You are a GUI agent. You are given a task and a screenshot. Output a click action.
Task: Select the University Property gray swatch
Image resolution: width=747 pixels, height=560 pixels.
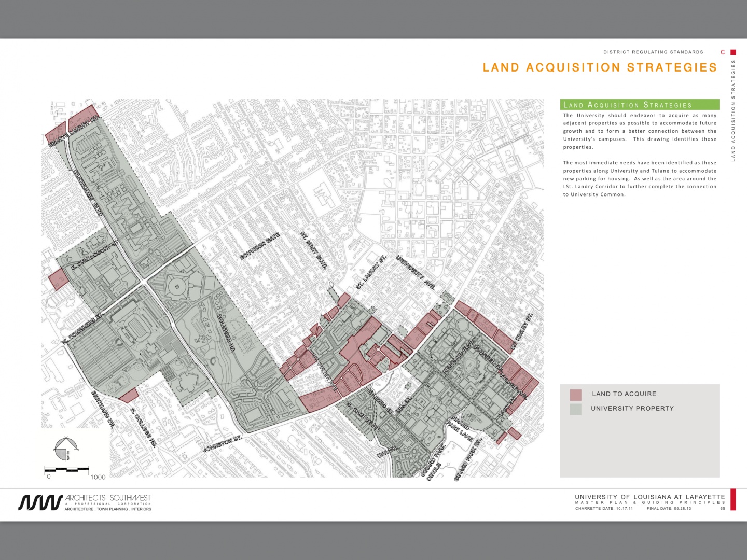point(575,409)
